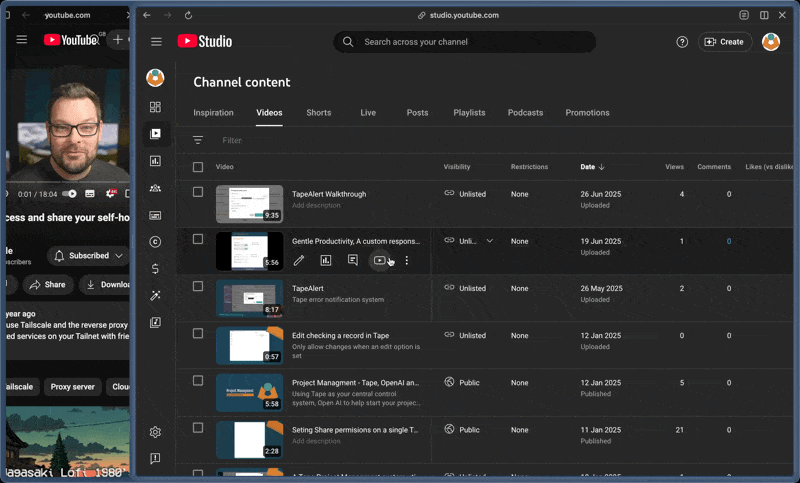
Task: Open Customisation in the Studio sidebar
Action: click(155, 295)
